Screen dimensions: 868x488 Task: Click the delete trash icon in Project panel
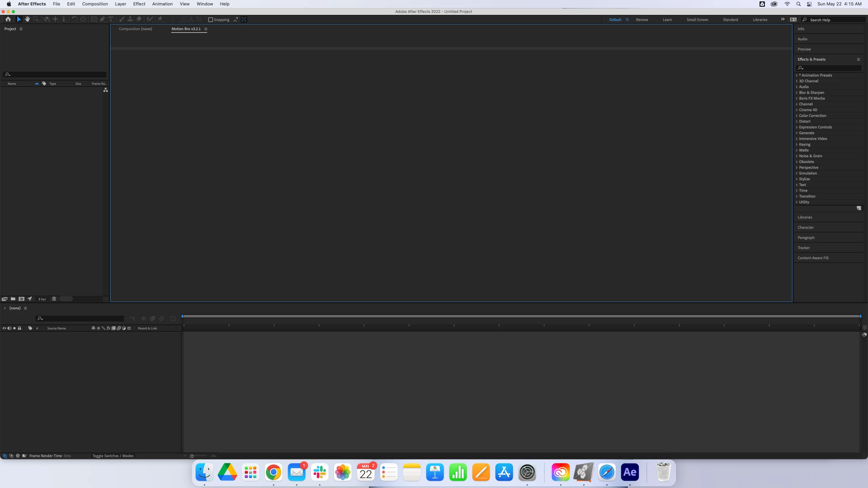tap(54, 299)
